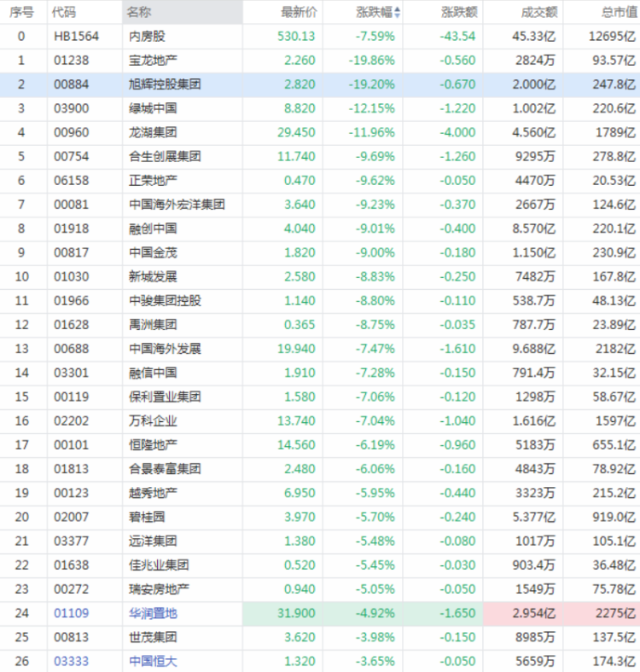The image size is (640, 672).
Task: Open the 华润置地 stock link
Action: point(153,613)
